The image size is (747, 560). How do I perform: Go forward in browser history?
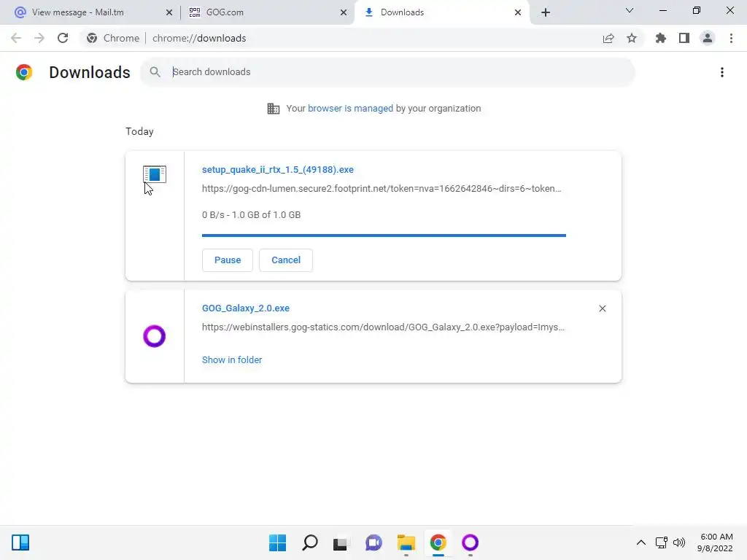[39, 38]
